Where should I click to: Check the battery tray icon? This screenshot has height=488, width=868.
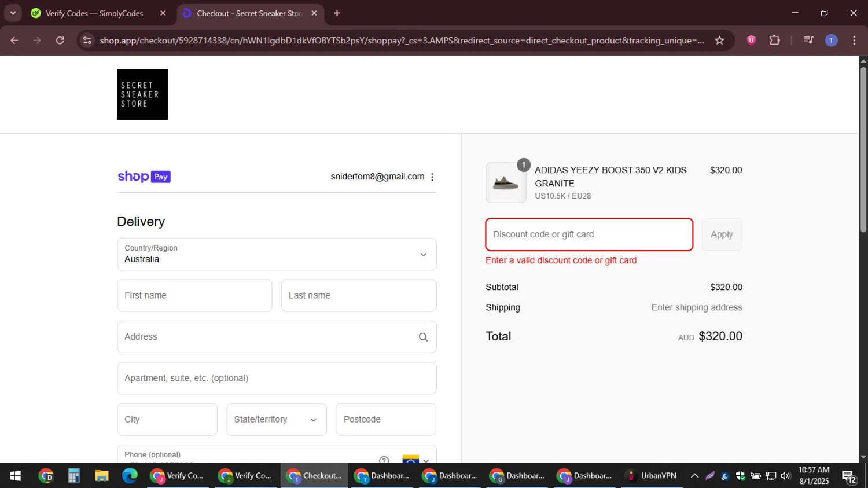755,476
